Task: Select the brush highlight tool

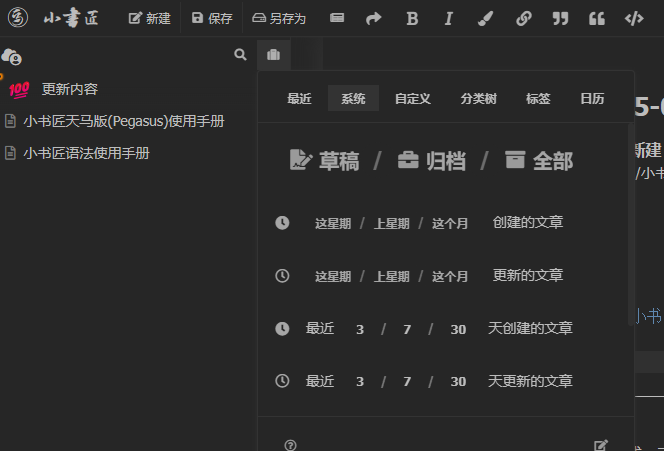Action: tap(485, 19)
